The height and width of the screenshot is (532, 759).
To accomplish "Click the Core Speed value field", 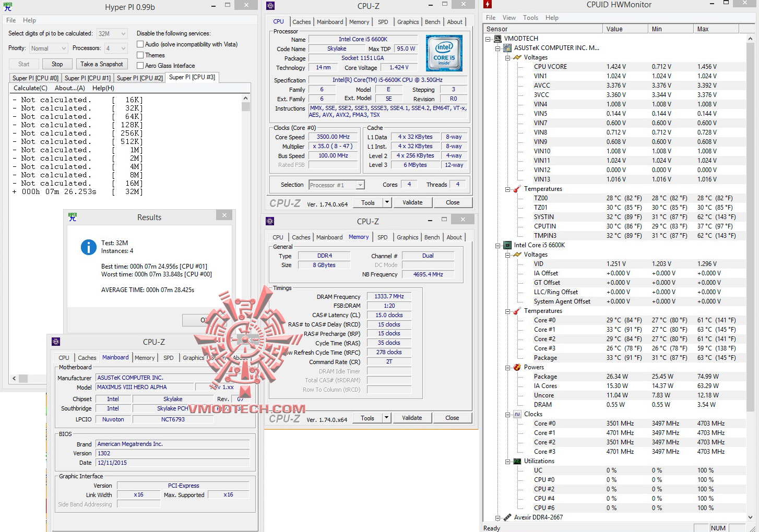I will (334, 137).
